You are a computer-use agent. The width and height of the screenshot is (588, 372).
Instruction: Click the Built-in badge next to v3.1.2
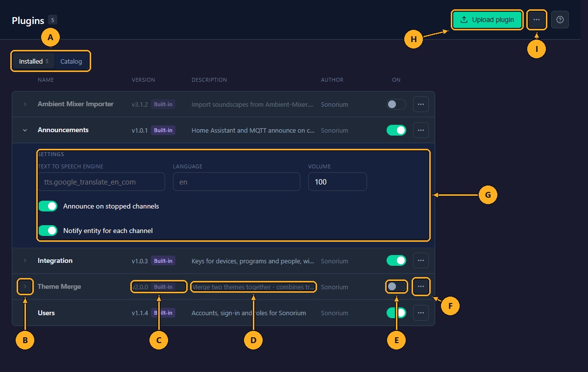(x=163, y=104)
